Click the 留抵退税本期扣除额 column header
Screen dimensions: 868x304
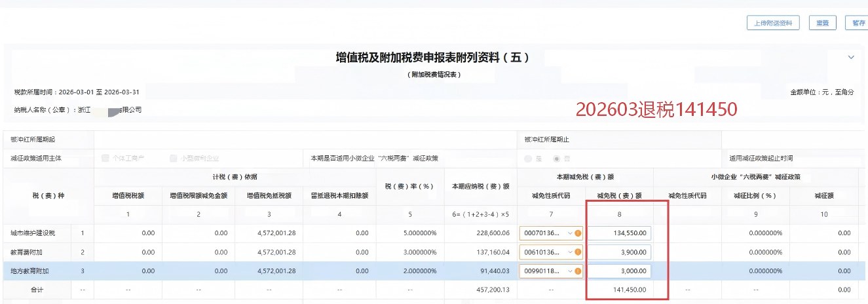tap(339, 195)
